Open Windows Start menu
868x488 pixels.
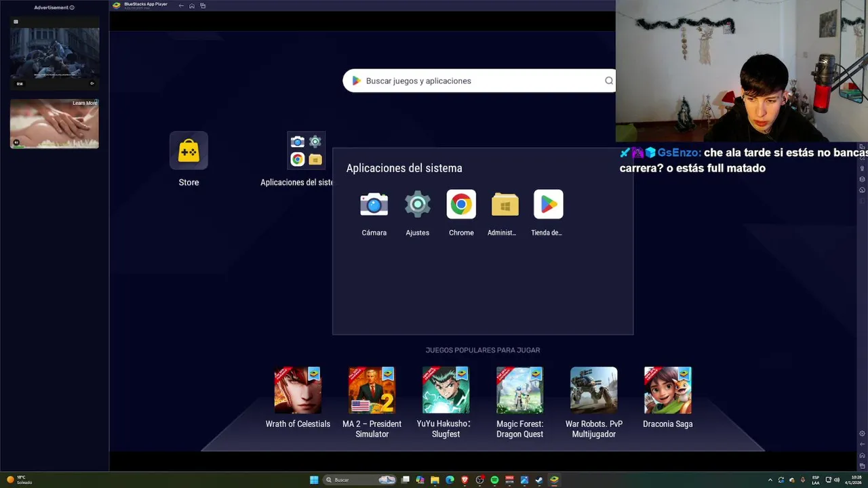314,480
